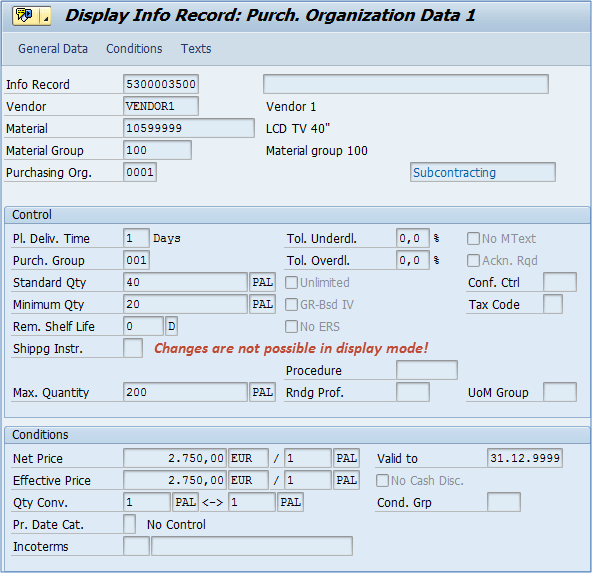This screenshot has height=573, width=592.
Task: Select the Valid to date field
Action: (x=525, y=458)
